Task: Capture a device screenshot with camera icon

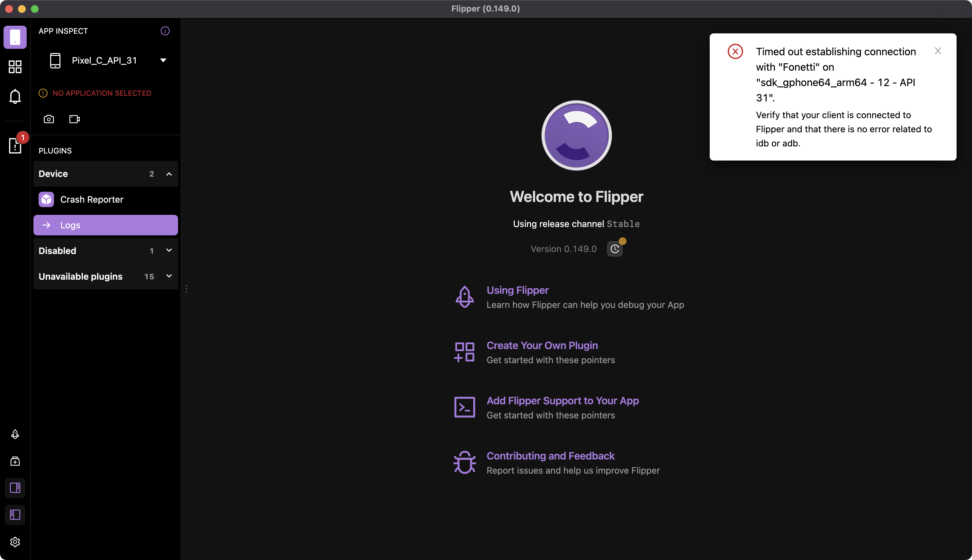Action: [49, 119]
